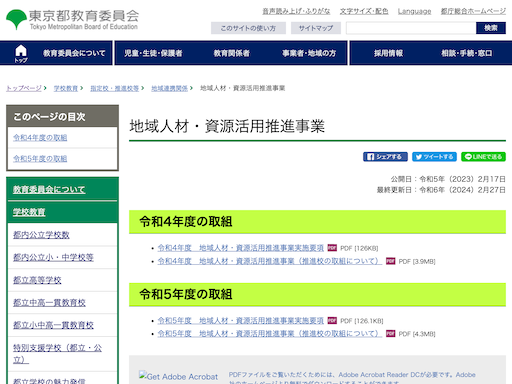Click the Get Adobe Acrobat image

point(178,377)
